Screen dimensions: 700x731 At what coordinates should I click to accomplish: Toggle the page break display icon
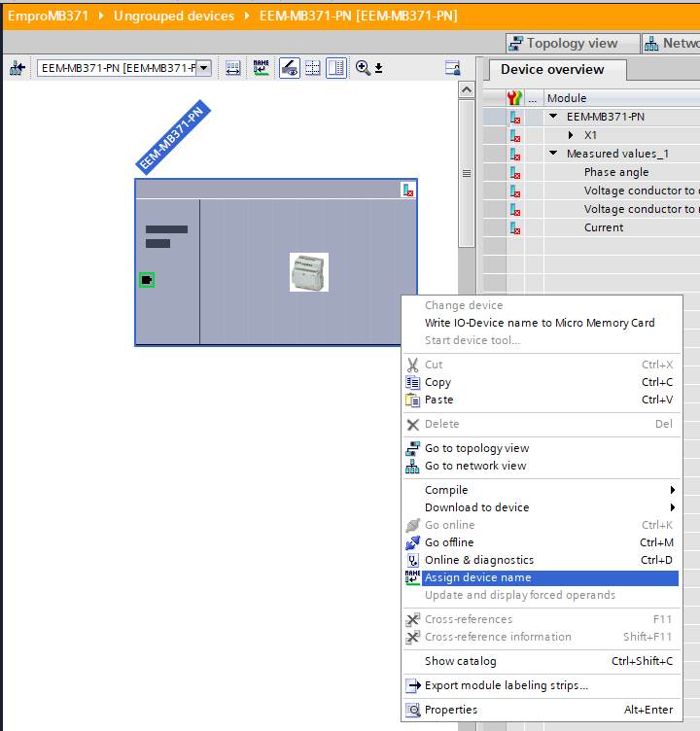coord(312,68)
